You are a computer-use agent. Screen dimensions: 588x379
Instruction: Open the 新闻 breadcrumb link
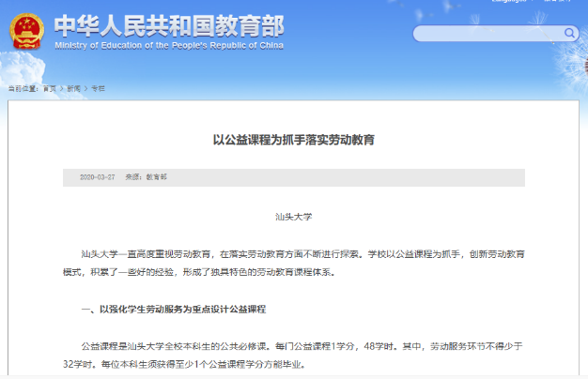(x=73, y=89)
